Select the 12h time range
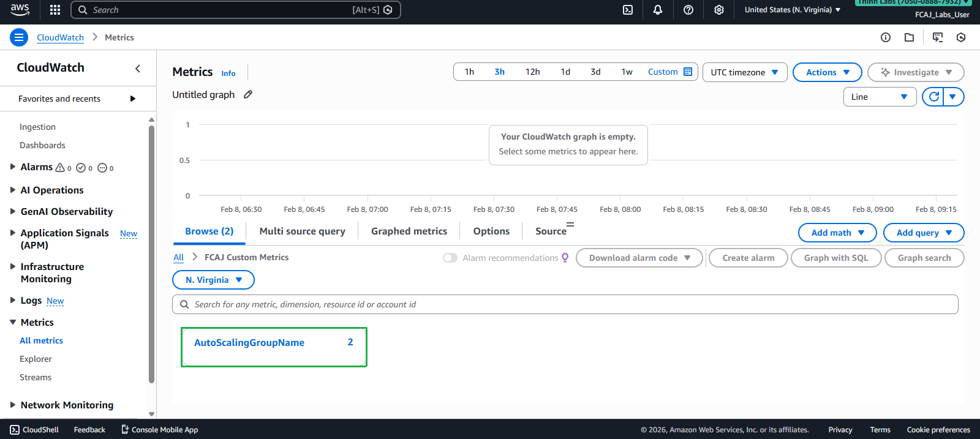 click(532, 72)
